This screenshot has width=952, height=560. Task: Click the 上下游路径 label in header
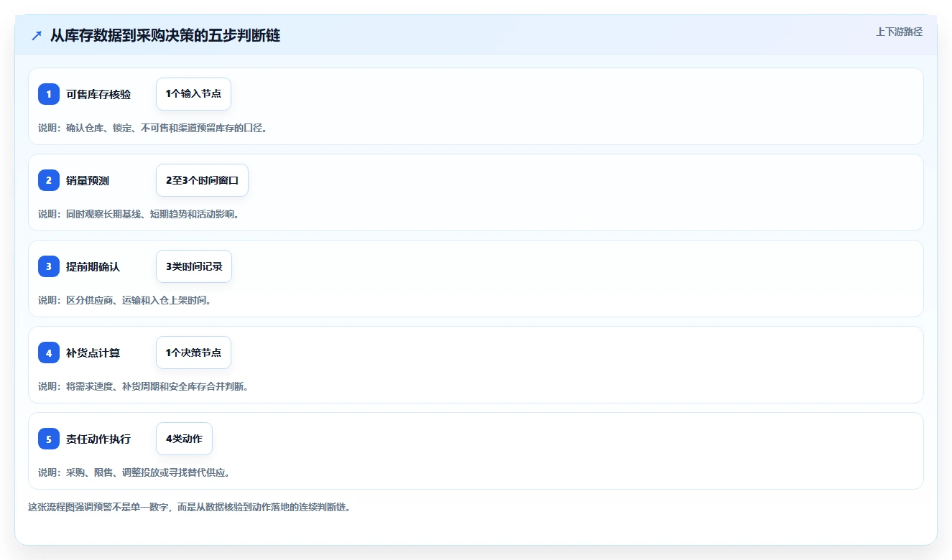(x=899, y=32)
